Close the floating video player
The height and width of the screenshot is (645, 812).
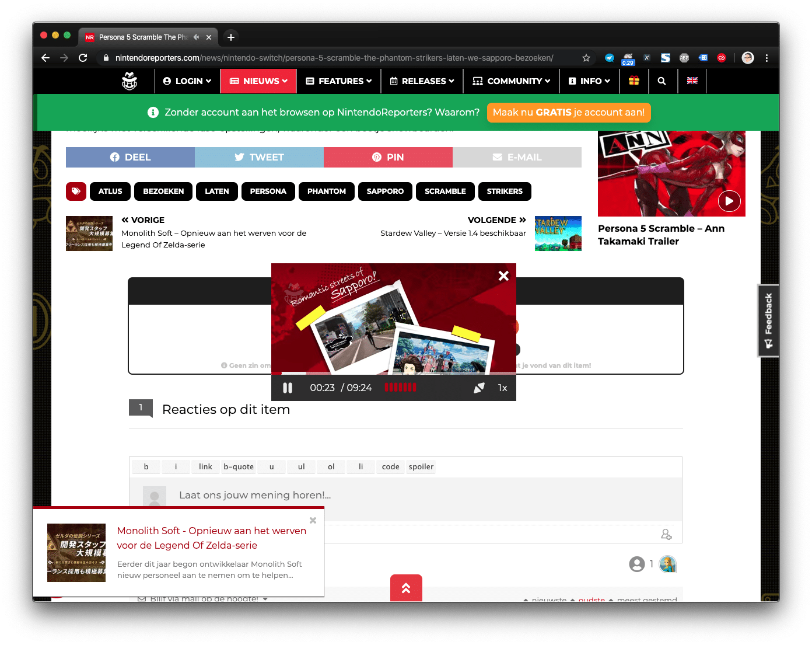point(503,276)
